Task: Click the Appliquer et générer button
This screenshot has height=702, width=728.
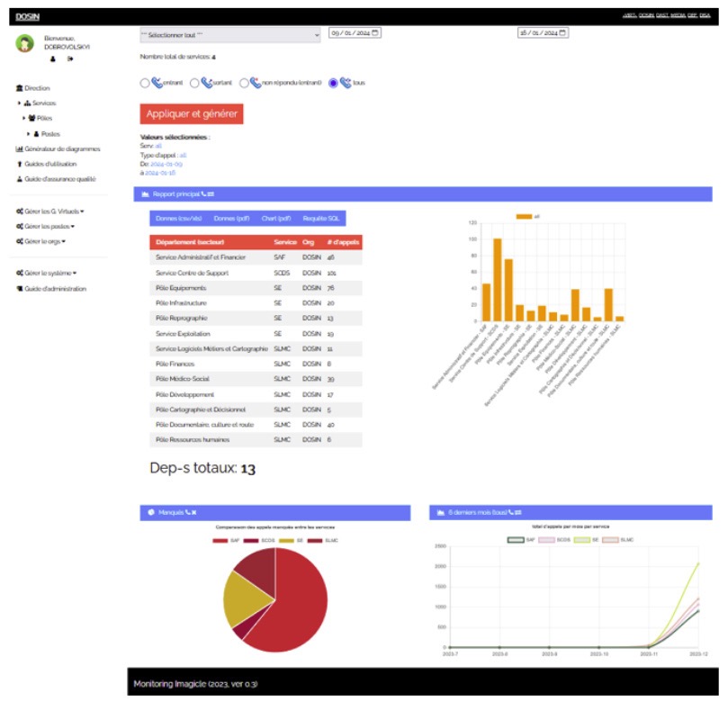Action: pos(192,113)
